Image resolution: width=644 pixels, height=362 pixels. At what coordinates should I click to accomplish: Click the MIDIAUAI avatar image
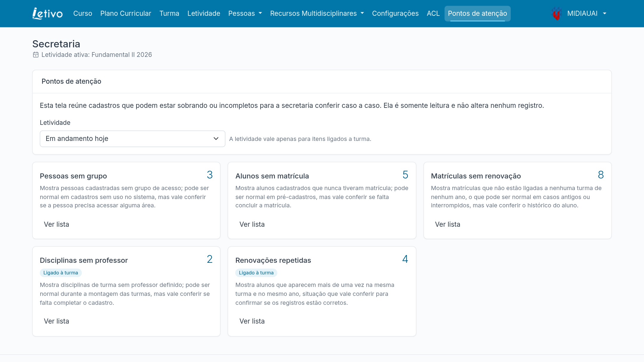point(556,14)
